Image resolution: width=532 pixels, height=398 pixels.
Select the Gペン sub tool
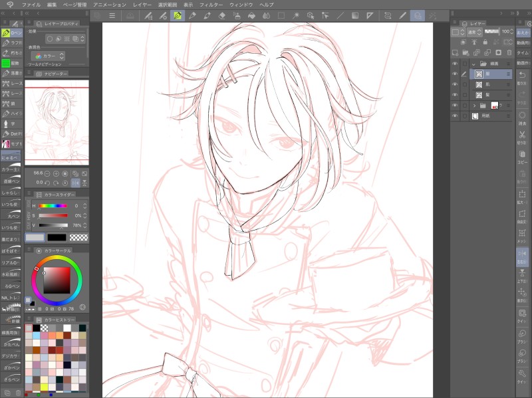pyautogui.click(x=12, y=33)
